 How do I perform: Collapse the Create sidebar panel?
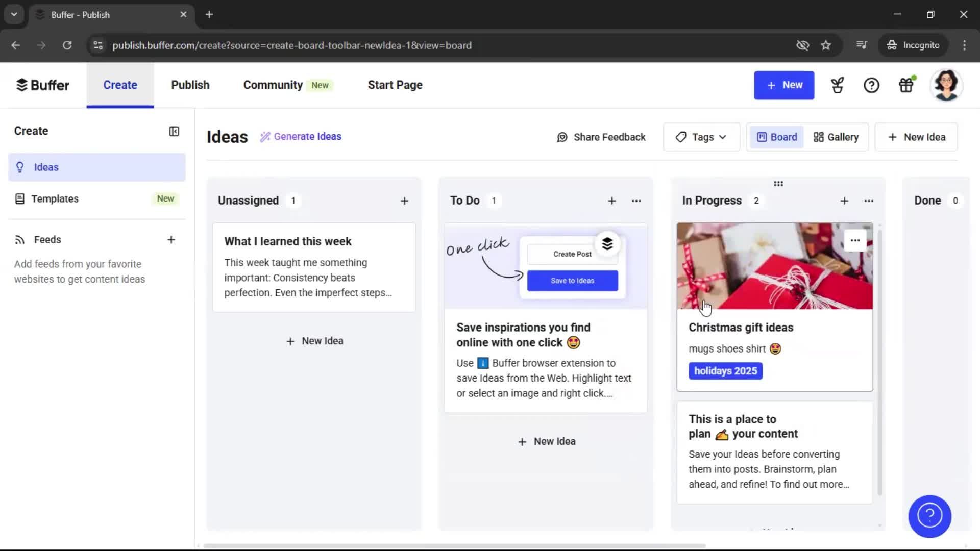(174, 131)
